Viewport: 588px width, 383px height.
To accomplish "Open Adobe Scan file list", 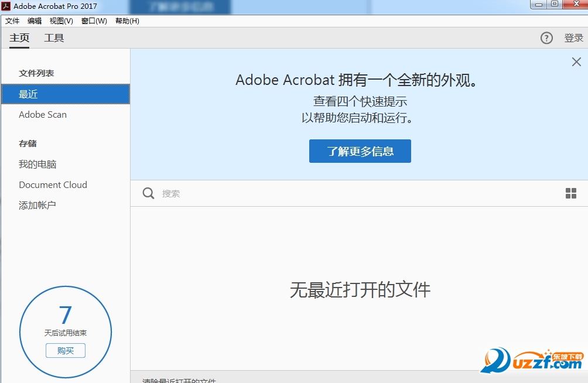I will click(x=43, y=115).
